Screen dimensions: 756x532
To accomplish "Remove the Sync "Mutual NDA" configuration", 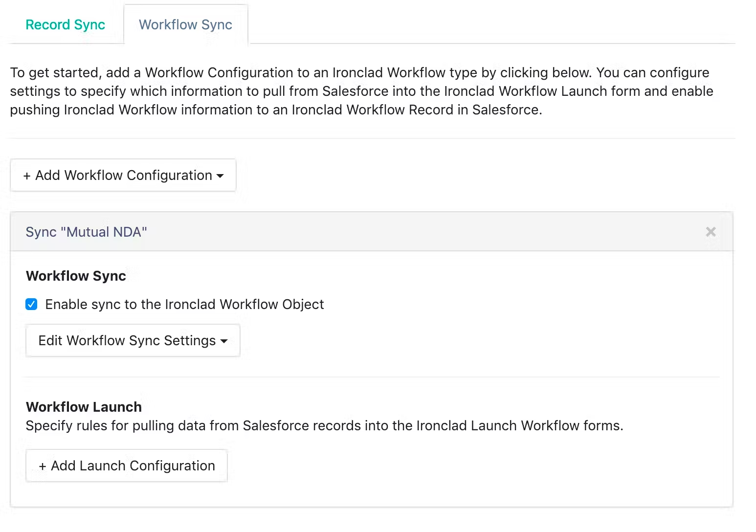I will click(x=711, y=232).
